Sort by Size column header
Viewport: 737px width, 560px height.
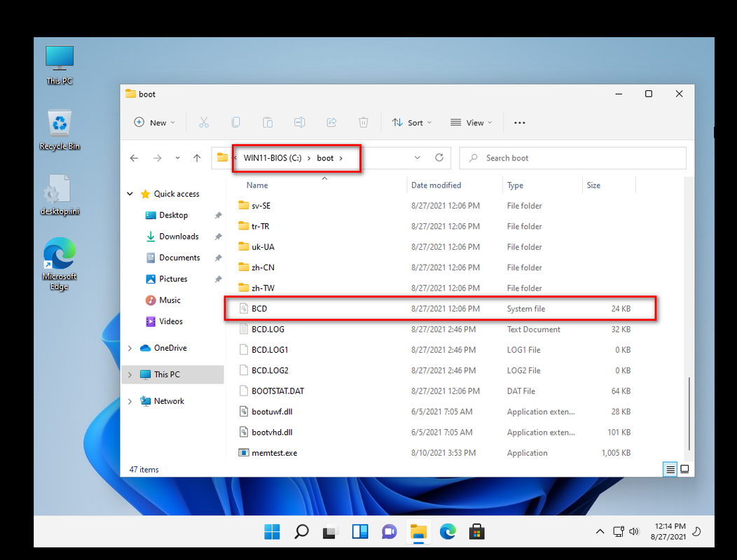[593, 185]
